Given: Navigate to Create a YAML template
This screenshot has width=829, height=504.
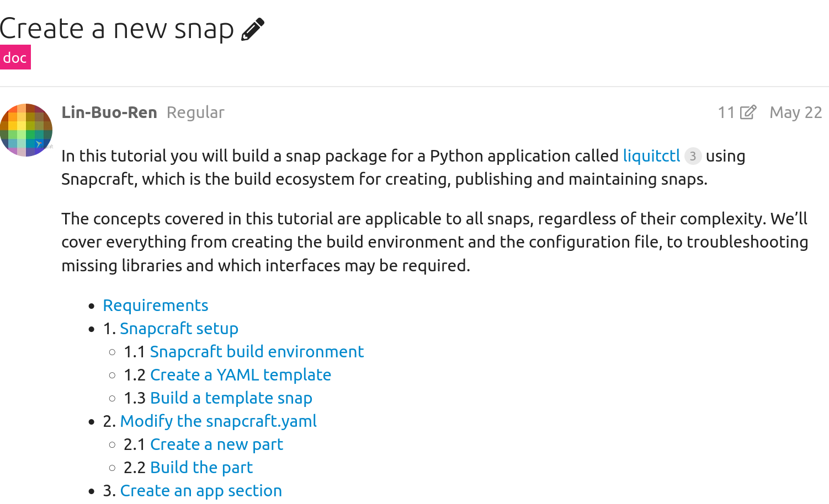Looking at the screenshot, I should [x=241, y=375].
